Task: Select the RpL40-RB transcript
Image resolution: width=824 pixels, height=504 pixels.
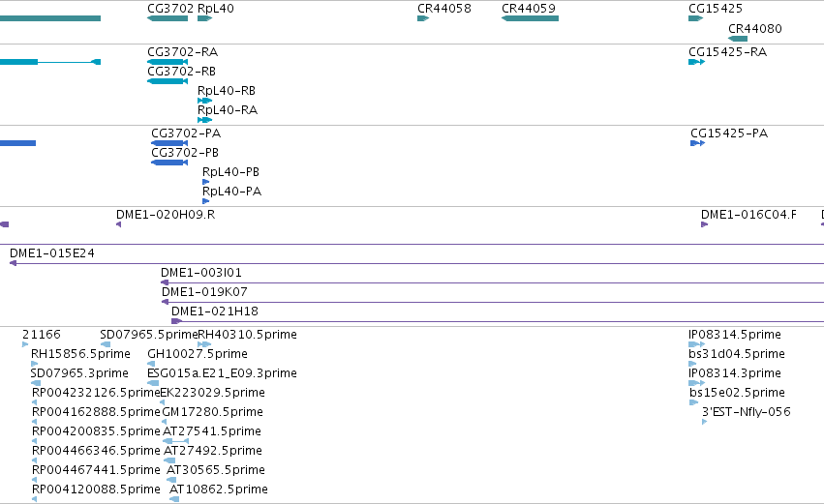Action: pyautogui.click(x=205, y=101)
